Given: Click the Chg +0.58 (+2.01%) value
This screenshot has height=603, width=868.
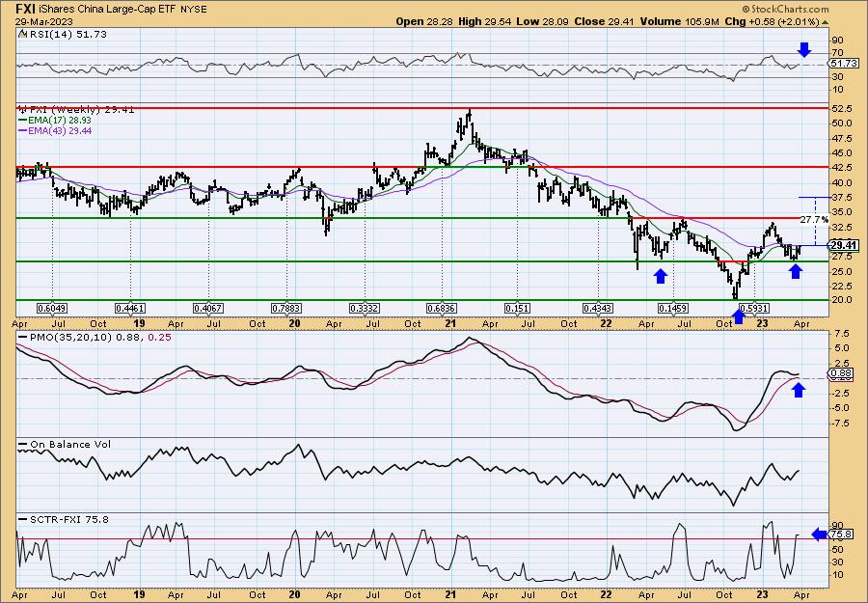Looking at the screenshot, I should [x=772, y=21].
